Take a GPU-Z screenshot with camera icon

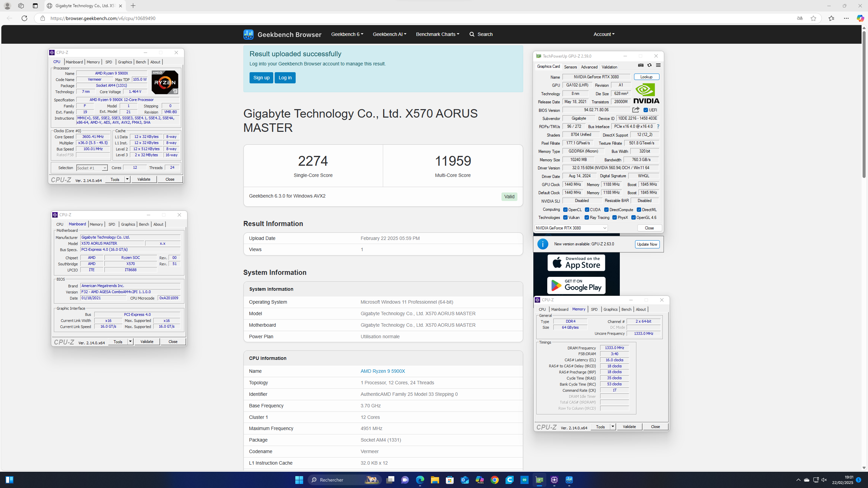click(x=641, y=65)
